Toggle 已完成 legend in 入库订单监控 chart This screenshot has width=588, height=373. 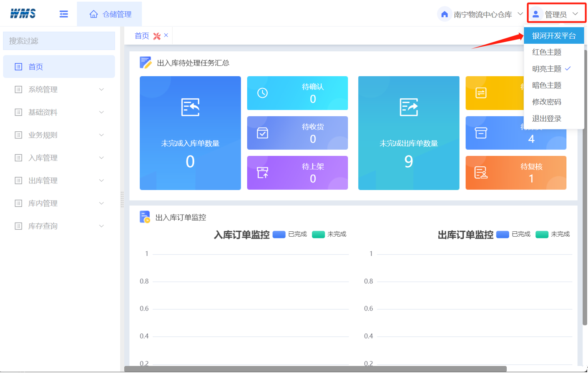(289, 234)
